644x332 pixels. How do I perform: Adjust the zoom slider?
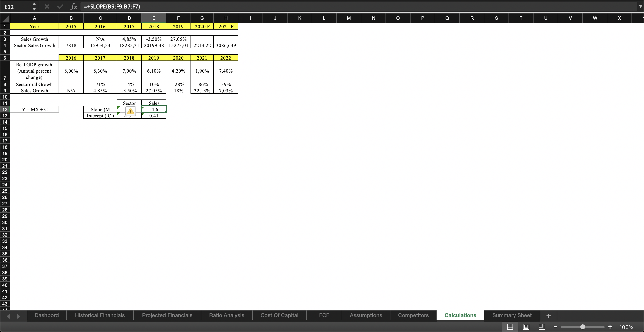point(583,327)
